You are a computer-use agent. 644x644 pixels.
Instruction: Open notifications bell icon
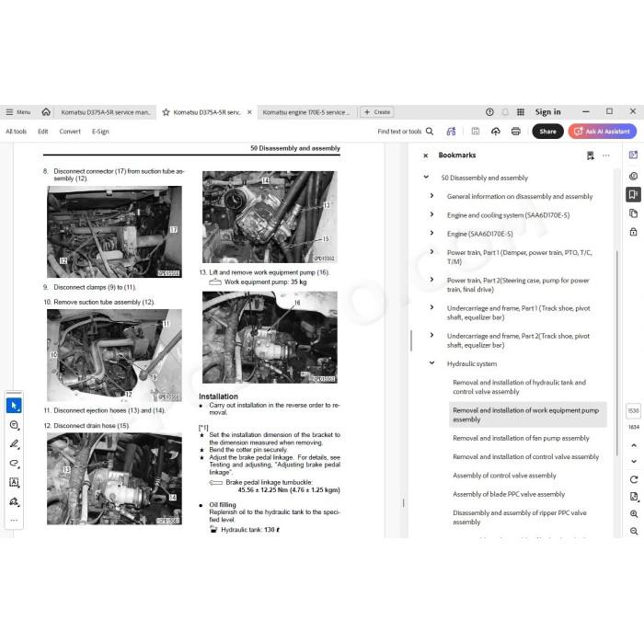[x=505, y=111]
